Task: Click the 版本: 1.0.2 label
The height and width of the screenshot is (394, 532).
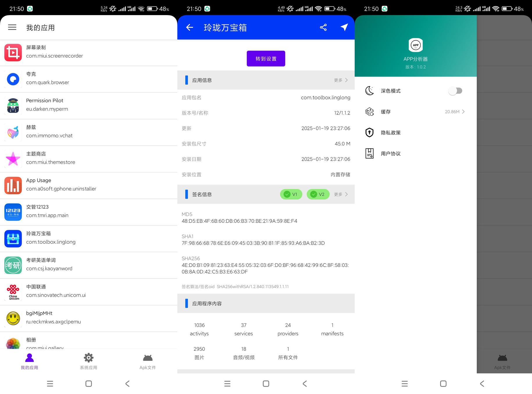Action: pyautogui.click(x=416, y=67)
